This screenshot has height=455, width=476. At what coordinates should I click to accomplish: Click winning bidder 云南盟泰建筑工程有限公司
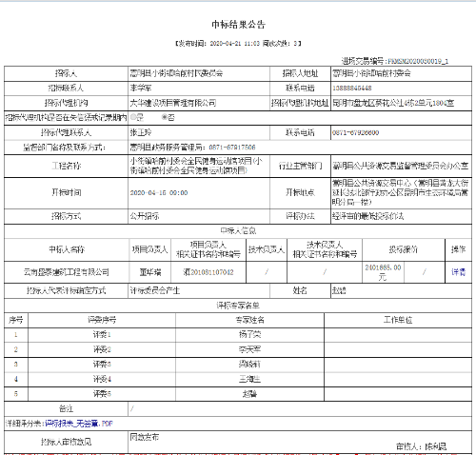(x=67, y=272)
